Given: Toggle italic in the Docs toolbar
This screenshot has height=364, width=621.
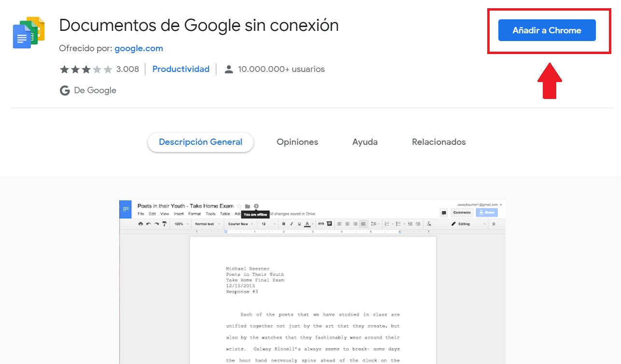Looking at the screenshot, I should [x=292, y=224].
